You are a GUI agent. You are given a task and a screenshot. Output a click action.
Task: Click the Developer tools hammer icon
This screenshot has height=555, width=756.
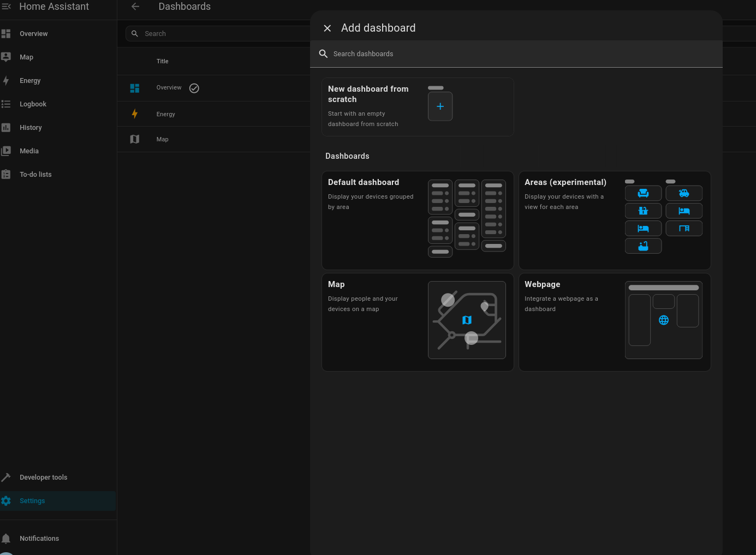[6, 478]
